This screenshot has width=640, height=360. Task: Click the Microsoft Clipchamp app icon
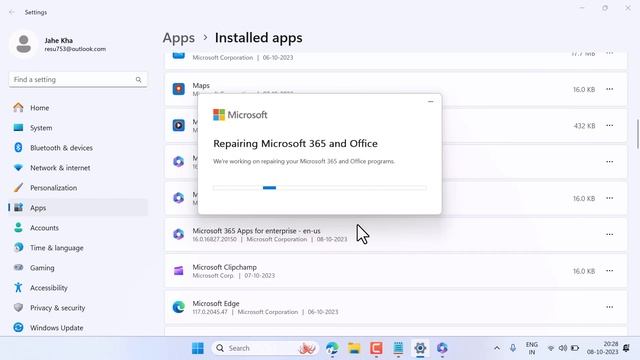tap(178, 271)
